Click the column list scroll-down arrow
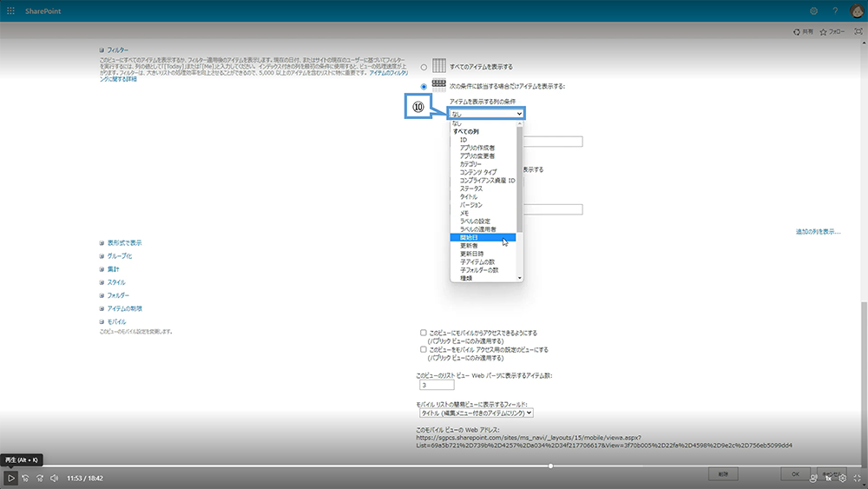This screenshot has height=489, width=868. pyautogui.click(x=519, y=278)
